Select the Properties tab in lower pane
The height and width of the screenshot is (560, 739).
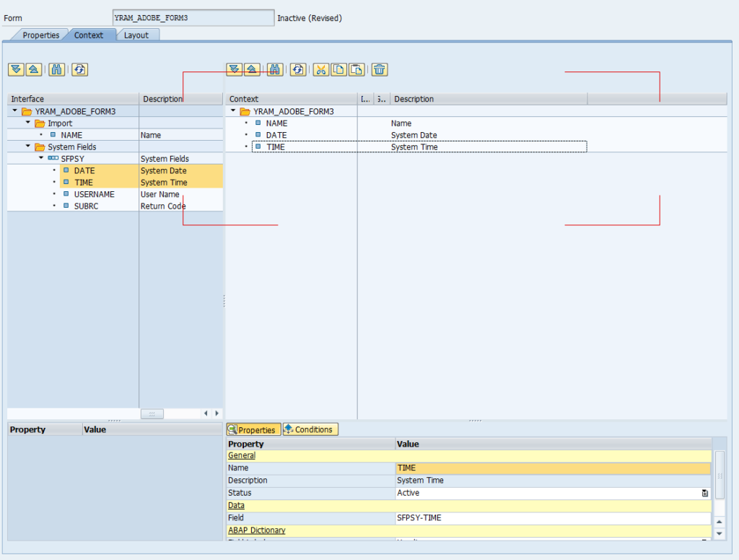coord(253,429)
